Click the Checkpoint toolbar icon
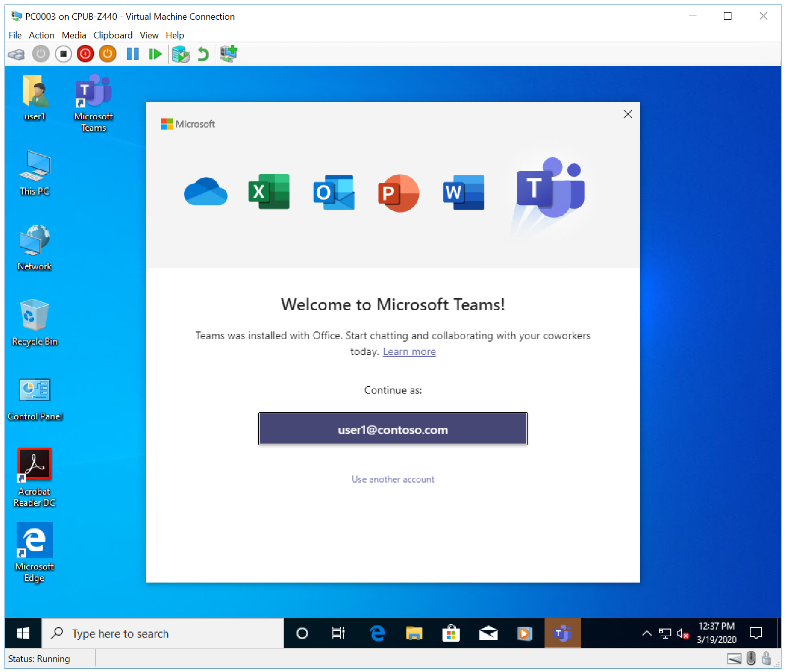Viewport: 787px width, 672px height. [x=180, y=54]
